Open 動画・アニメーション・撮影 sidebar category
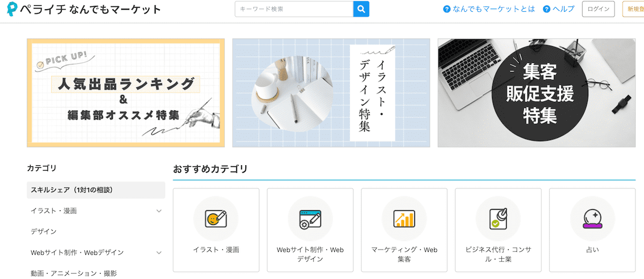 [x=74, y=273]
